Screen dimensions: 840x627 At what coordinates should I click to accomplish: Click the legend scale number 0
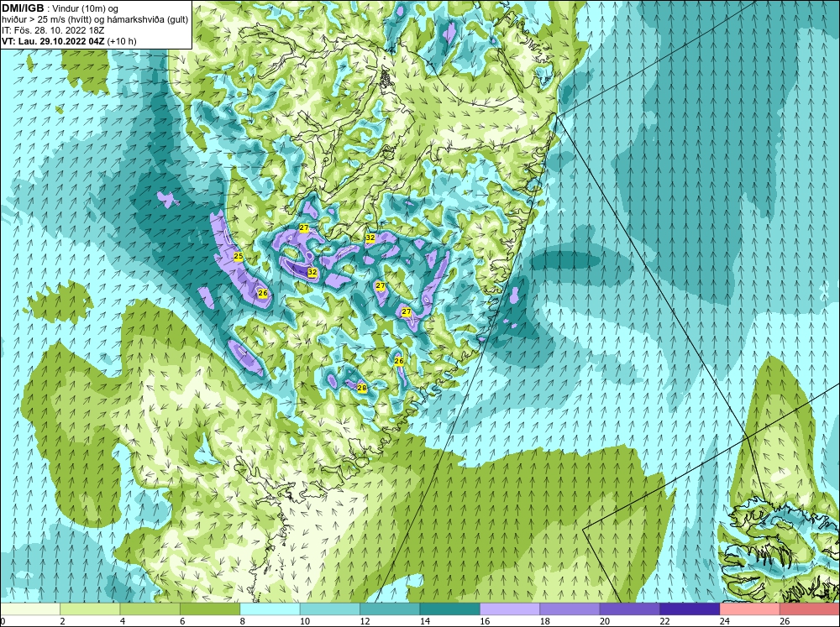3,621
